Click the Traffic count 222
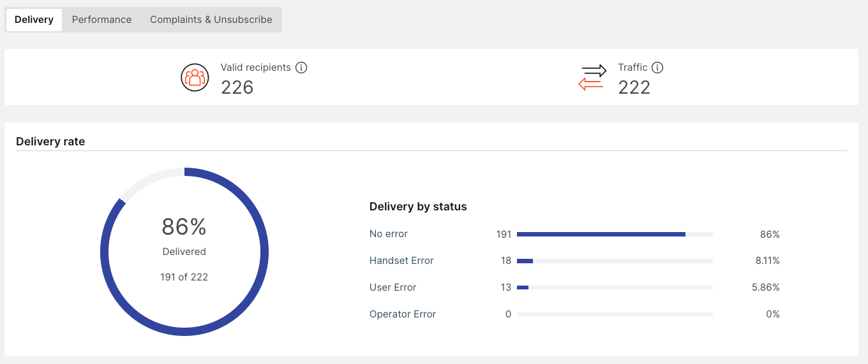868x364 pixels. pos(634,87)
